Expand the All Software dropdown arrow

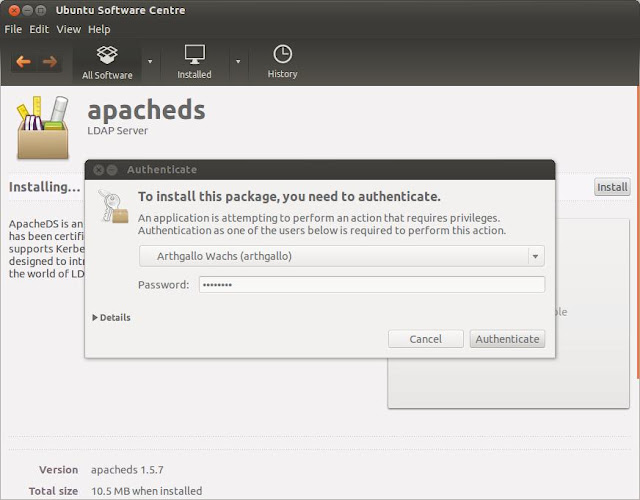point(150,62)
